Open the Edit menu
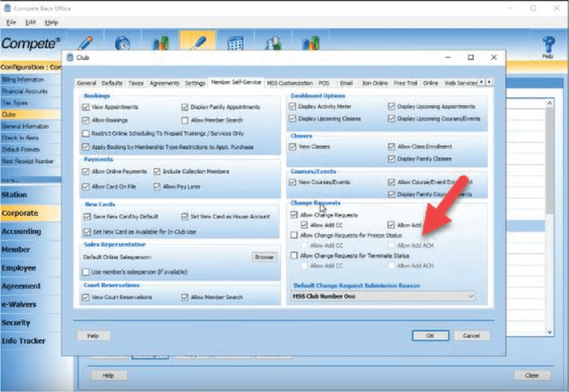The image size is (569, 392). pyautogui.click(x=31, y=22)
